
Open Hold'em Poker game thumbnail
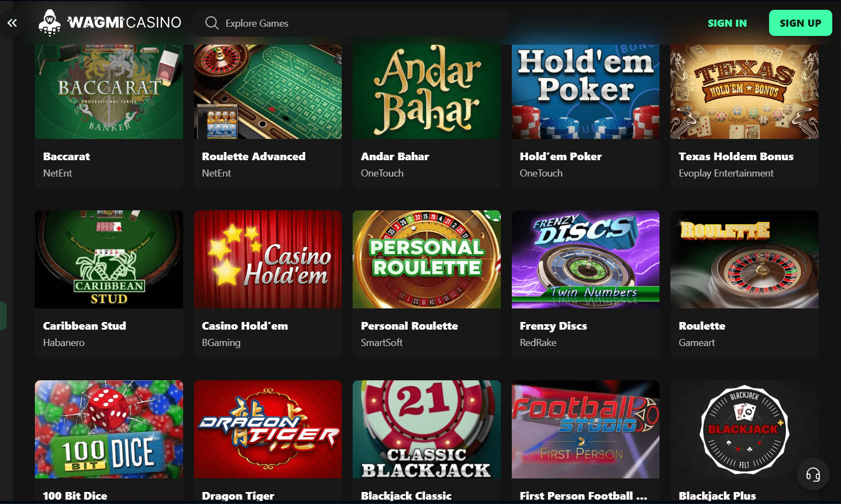tap(585, 92)
